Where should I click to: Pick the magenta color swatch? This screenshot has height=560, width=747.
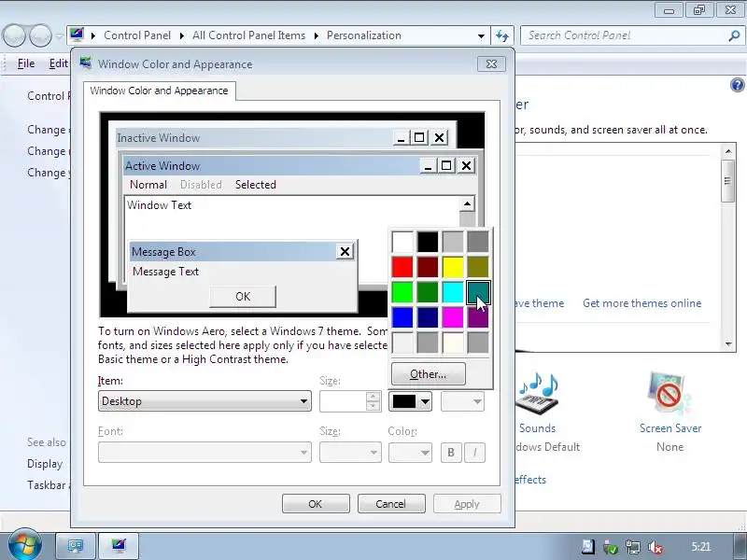pyautogui.click(x=453, y=317)
